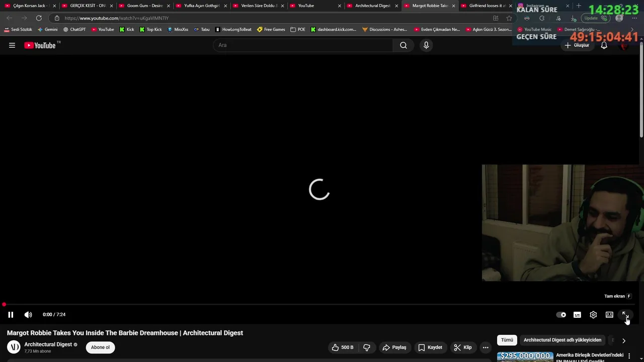
Task: Open Discussions - Ashes bookmark
Action: coord(385,30)
